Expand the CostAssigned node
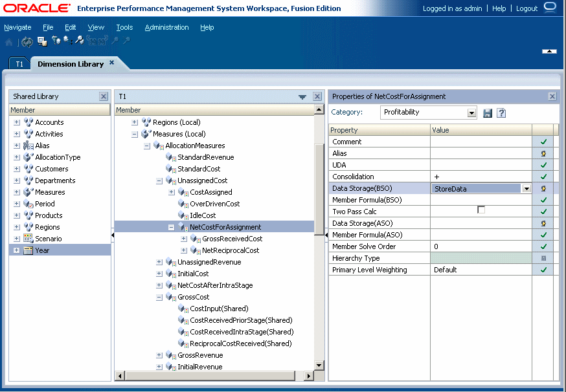This screenshot has width=566, height=392. [x=172, y=192]
